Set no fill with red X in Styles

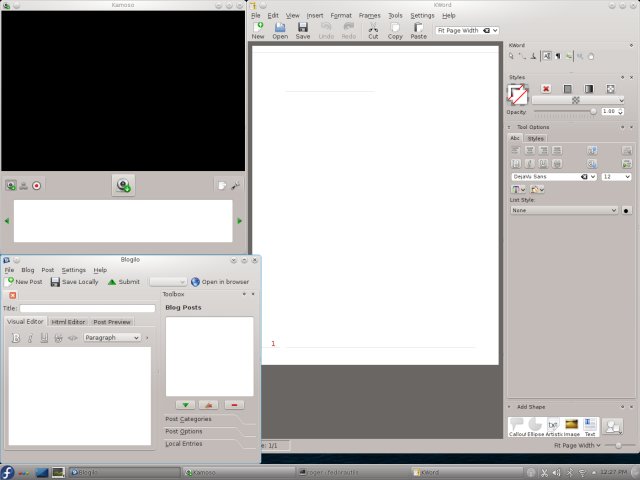[x=546, y=89]
